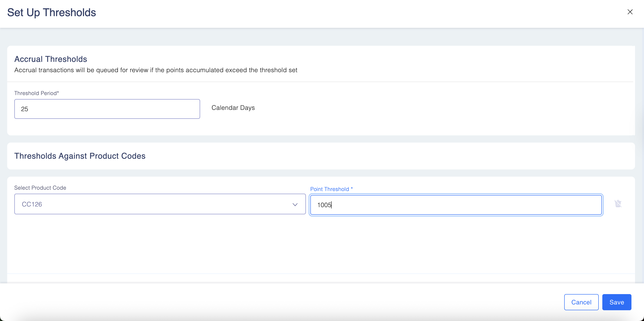Image resolution: width=644 pixels, height=321 pixels.
Task: Click the value 25 in Threshold Period
Action: (24, 109)
